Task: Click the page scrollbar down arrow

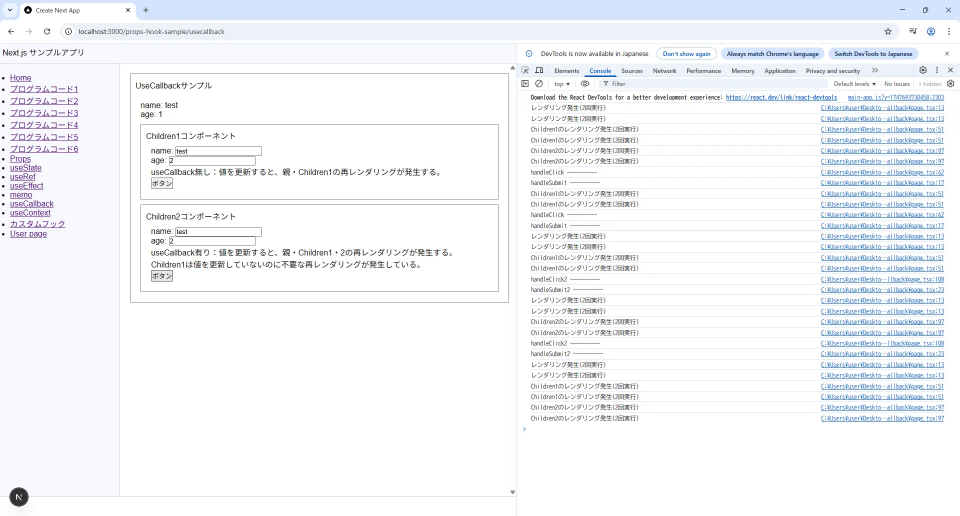Action: click(x=512, y=492)
